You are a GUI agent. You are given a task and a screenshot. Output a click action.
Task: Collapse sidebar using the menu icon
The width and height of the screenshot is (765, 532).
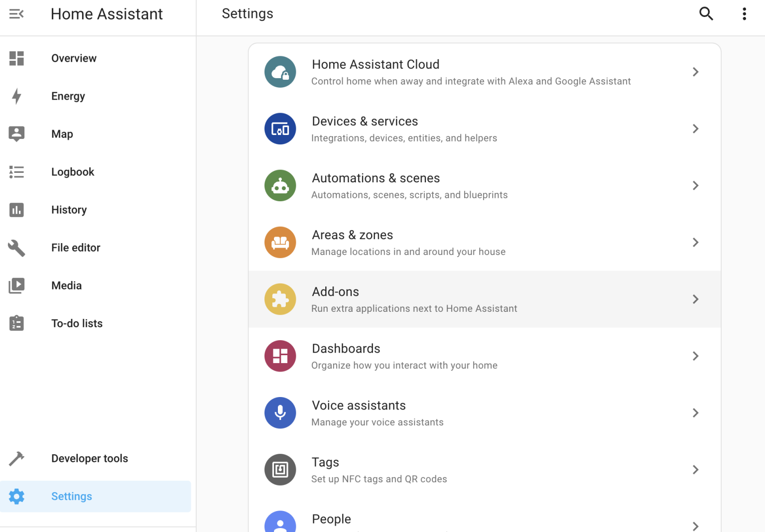[x=16, y=14]
